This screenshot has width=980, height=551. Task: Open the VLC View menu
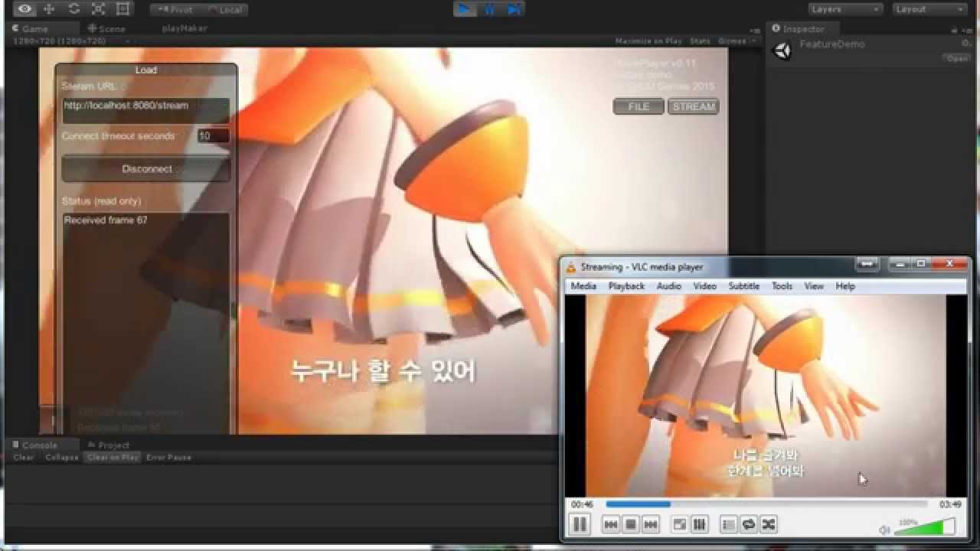click(x=814, y=286)
